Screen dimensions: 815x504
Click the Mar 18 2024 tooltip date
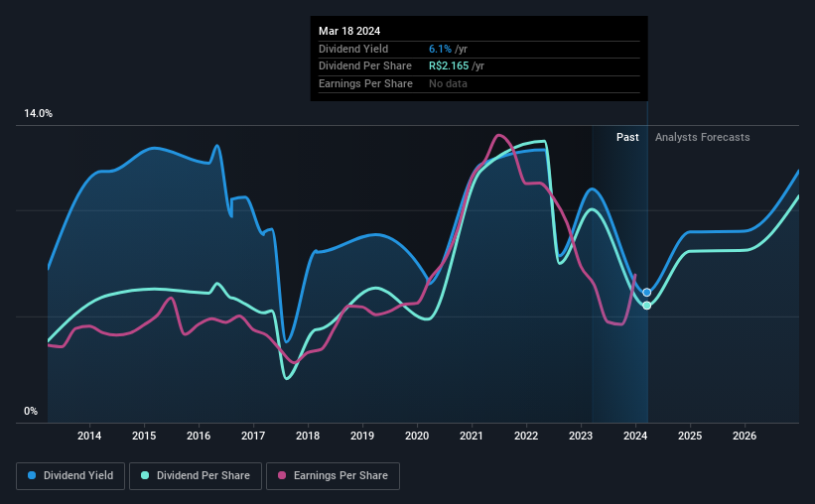pyautogui.click(x=349, y=31)
